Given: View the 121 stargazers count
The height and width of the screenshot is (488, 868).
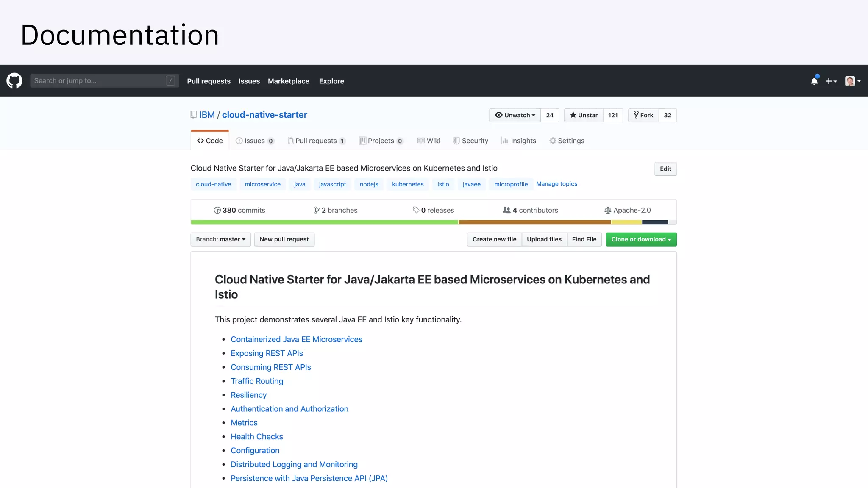Looking at the screenshot, I should pyautogui.click(x=613, y=115).
